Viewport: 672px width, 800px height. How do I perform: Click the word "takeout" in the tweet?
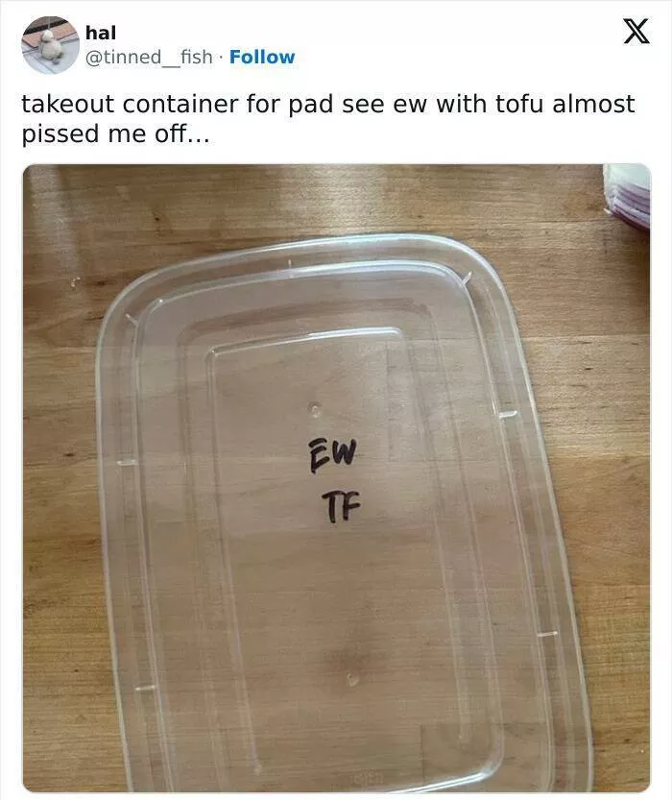(68, 104)
